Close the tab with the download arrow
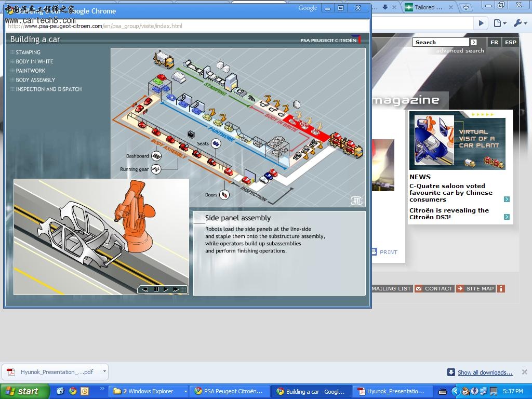Image resolution: width=532 pixels, height=399 pixels. point(394,7)
